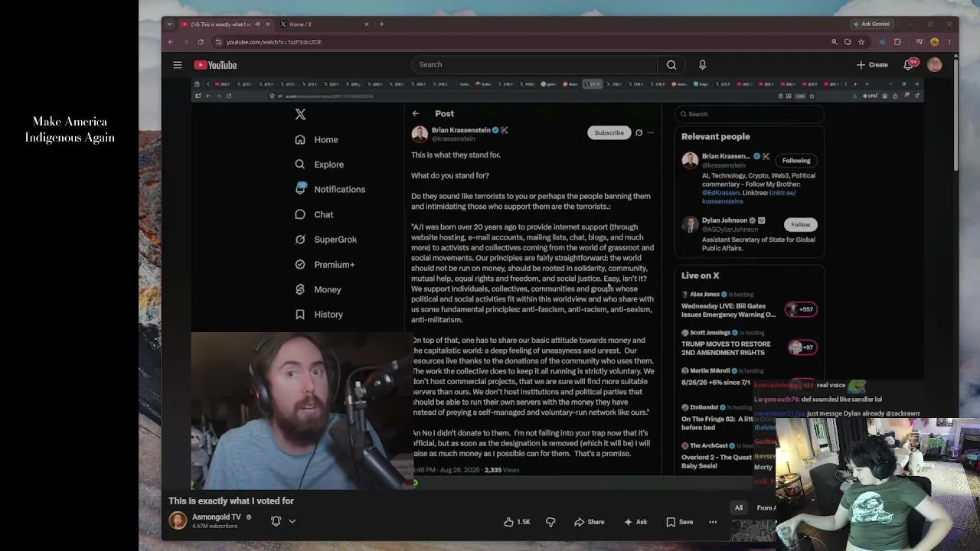
Task: Open the Chrome extensions puzzle icon
Action: 897,42
